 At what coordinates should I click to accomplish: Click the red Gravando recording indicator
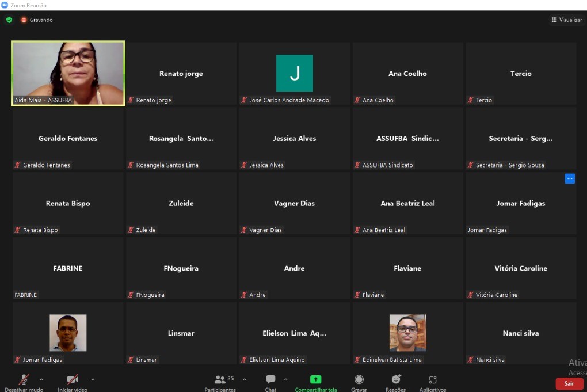37,20
